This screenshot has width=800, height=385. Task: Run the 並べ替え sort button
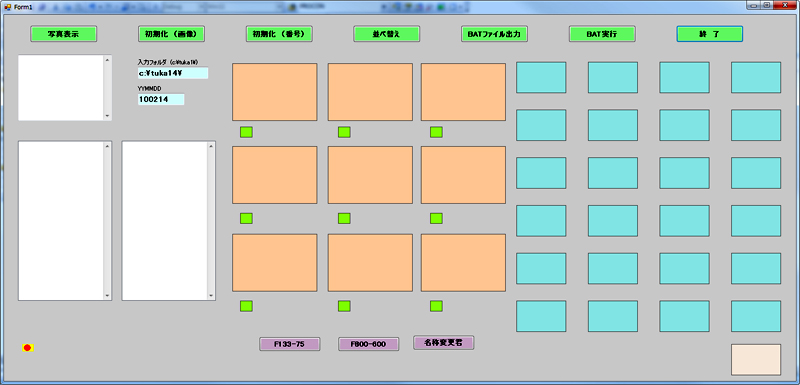(387, 34)
